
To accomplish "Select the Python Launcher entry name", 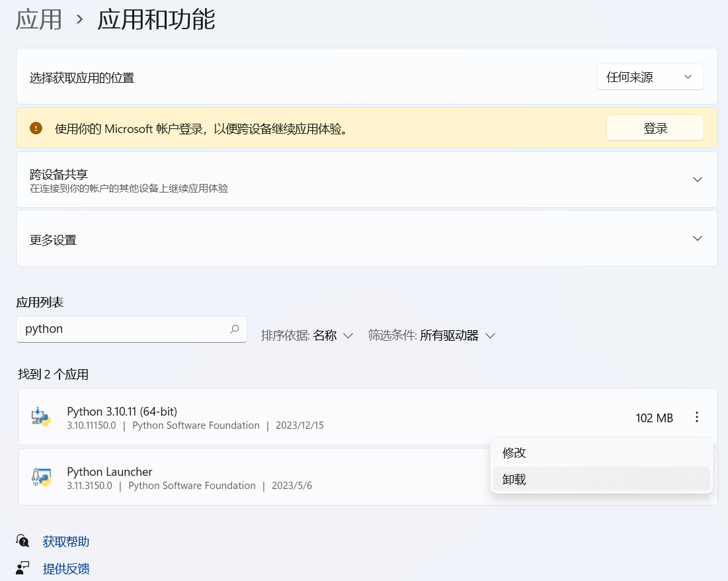I will click(110, 472).
